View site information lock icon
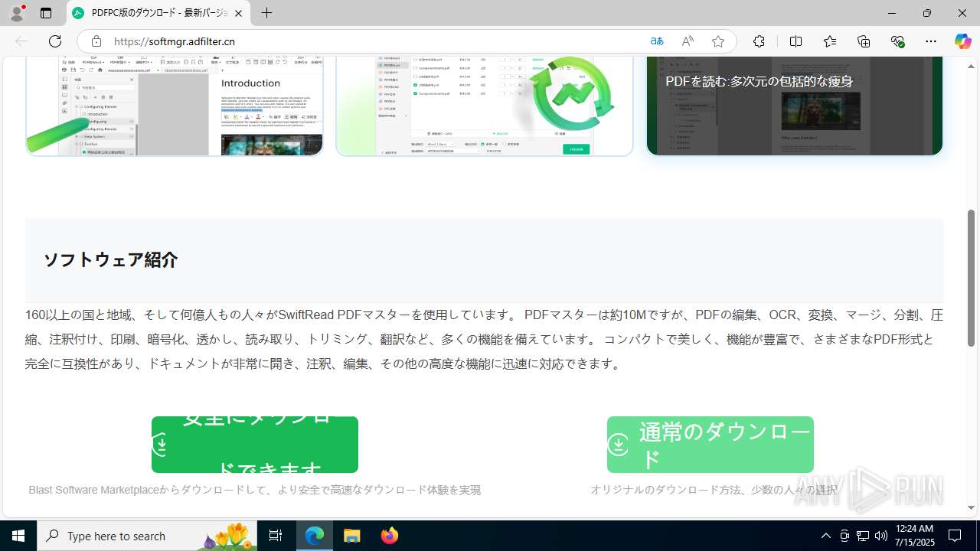The height and width of the screenshot is (551, 980). (96, 41)
